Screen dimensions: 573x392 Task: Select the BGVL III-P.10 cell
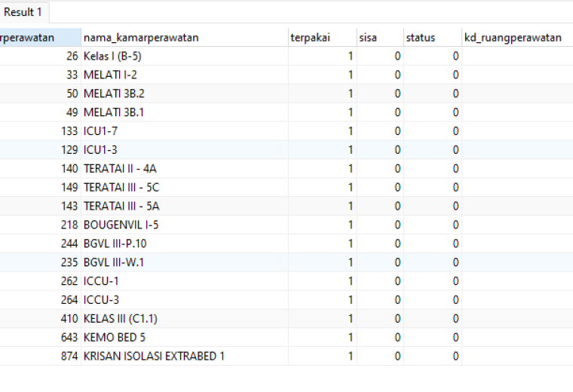[185, 243]
